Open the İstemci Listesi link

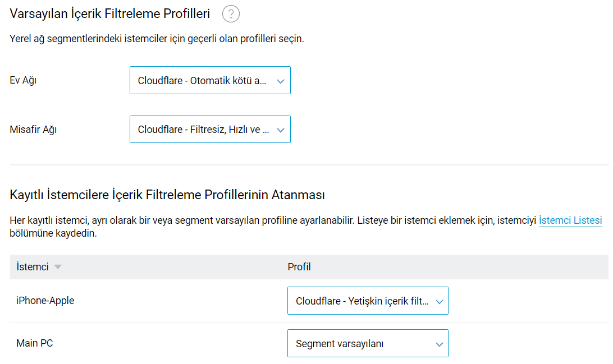pyautogui.click(x=570, y=220)
